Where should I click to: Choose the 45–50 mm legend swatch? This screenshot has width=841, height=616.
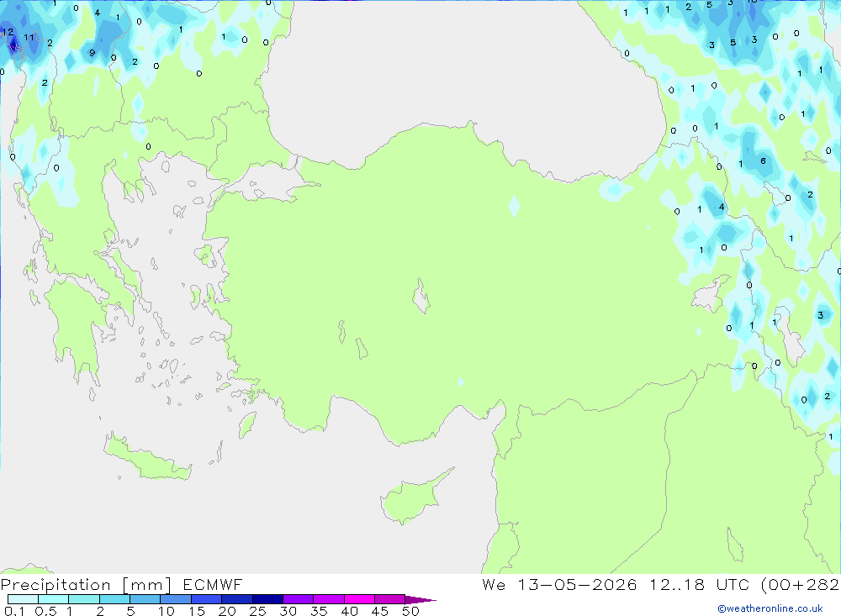pyautogui.click(x=389, y=599)
